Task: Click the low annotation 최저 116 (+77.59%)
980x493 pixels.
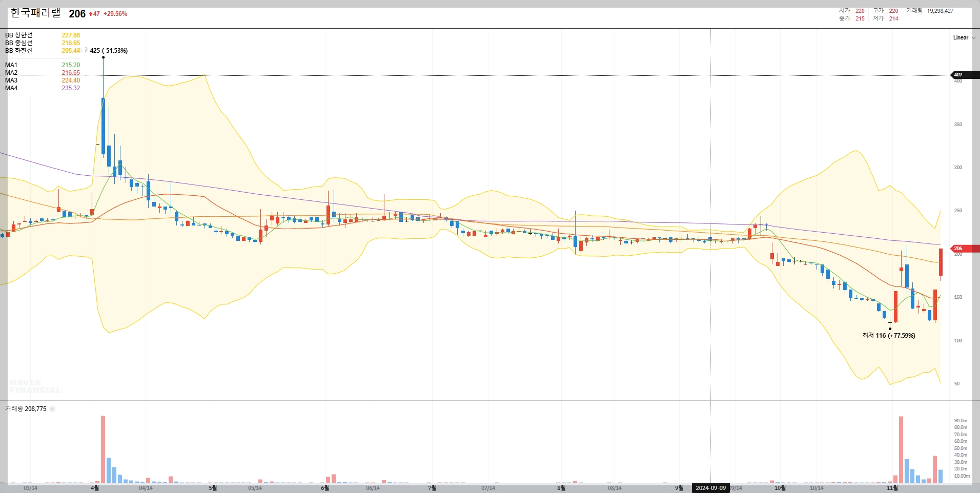Action: click(889, 336)
